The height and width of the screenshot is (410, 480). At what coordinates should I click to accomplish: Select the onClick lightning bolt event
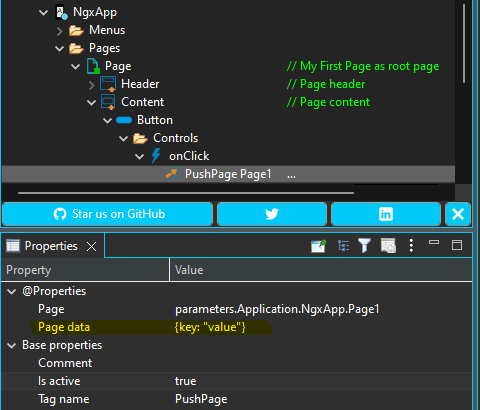(x=156, y=156)
